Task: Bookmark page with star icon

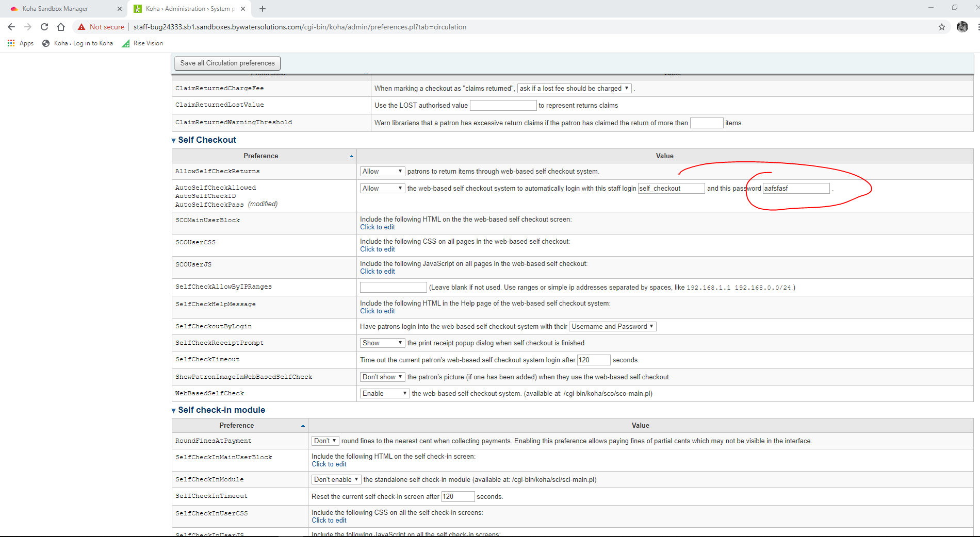Action: click(x=941, y=27)
